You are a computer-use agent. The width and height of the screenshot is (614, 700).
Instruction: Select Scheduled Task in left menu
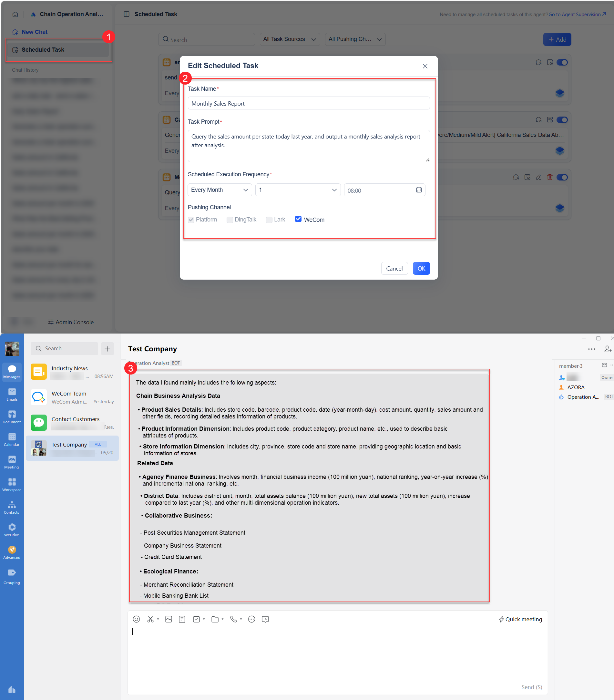58,50
